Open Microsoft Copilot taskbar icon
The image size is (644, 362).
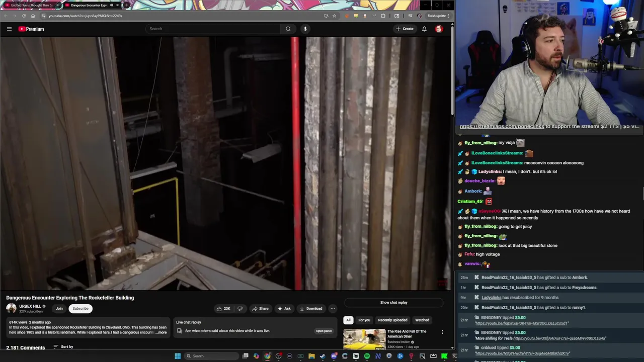pos(256,356)
